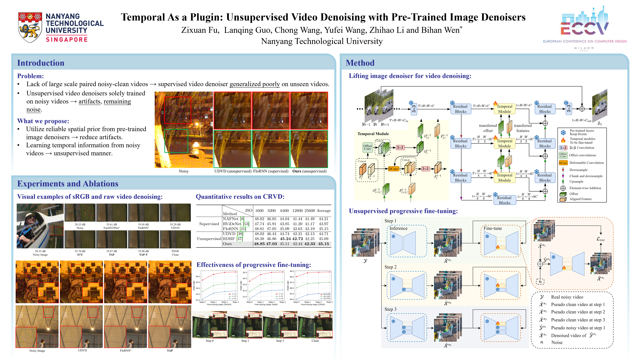Click the Experiments and Ablations heading
Screen dimensions: 644x363
point(67,184)
